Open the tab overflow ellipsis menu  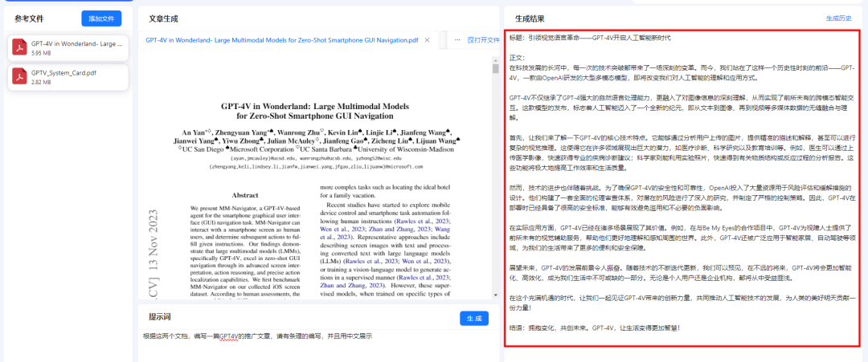click(457, 40)
